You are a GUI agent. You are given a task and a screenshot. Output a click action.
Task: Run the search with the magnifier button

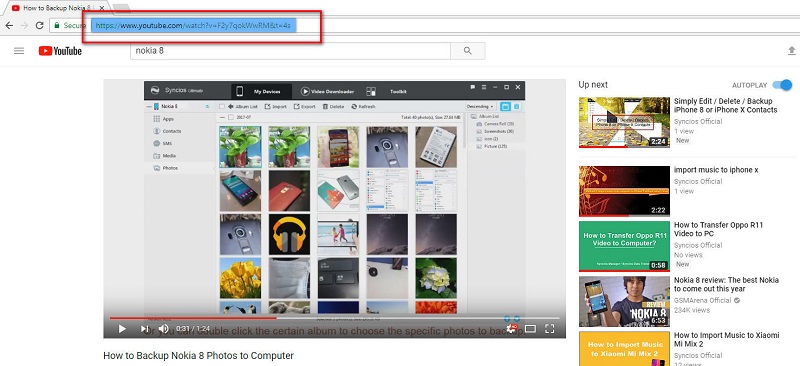(467, 51)
